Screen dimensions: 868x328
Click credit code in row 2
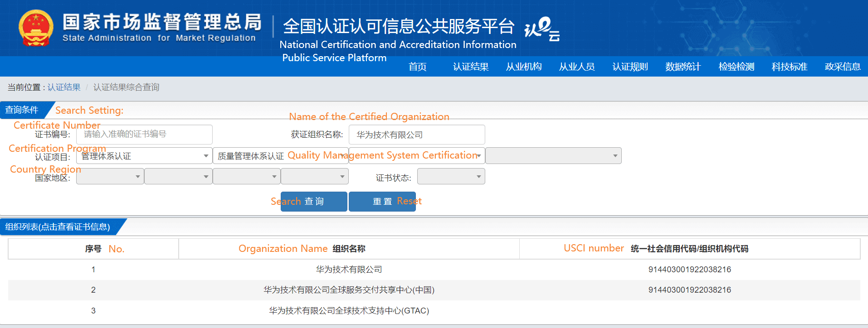pos(689,290)
